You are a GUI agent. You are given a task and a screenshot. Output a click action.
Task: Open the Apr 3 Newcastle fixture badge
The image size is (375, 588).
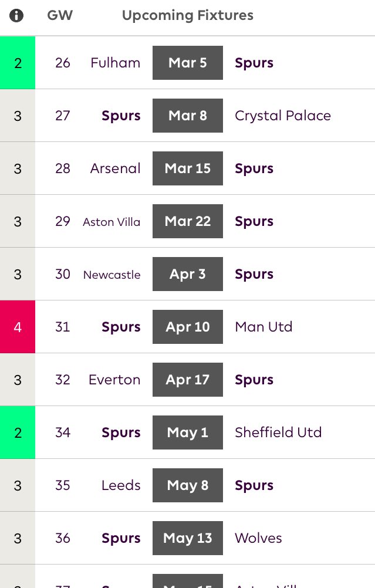point(188,274)
